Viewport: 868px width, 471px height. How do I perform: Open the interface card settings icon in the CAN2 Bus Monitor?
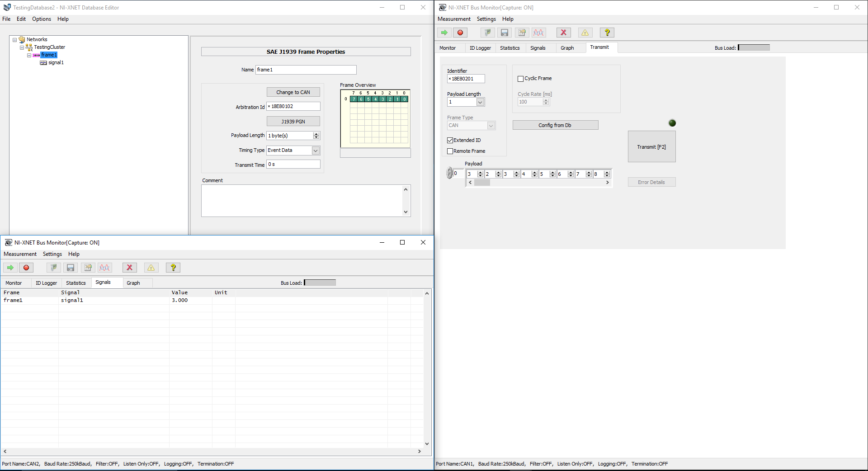pos(53,268)
